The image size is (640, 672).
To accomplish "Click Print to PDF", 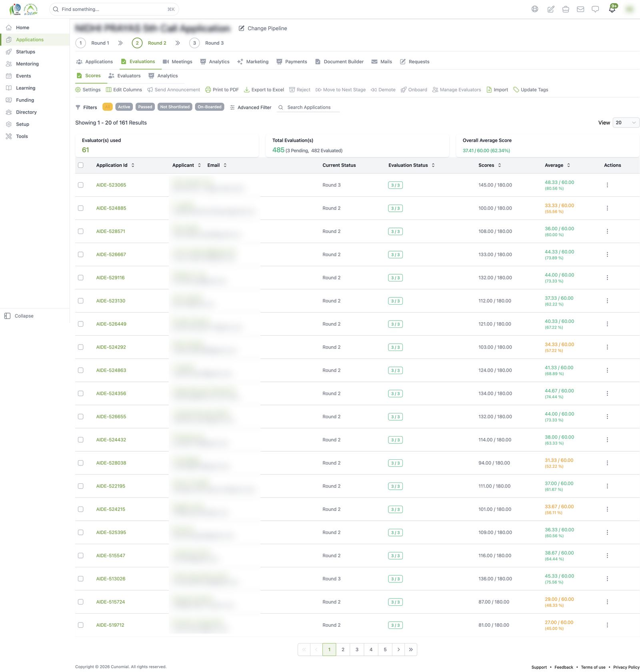I will pyautogui.click(x=222, y=90).
